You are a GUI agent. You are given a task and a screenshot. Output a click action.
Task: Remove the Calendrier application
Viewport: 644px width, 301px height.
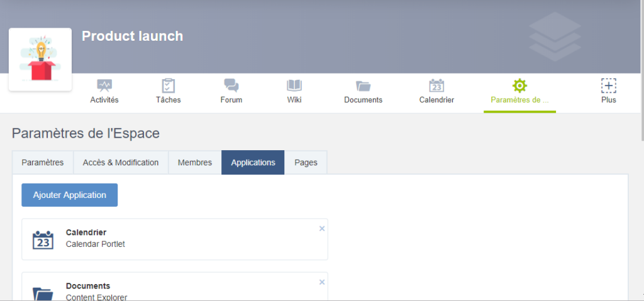tap(322, 229)
